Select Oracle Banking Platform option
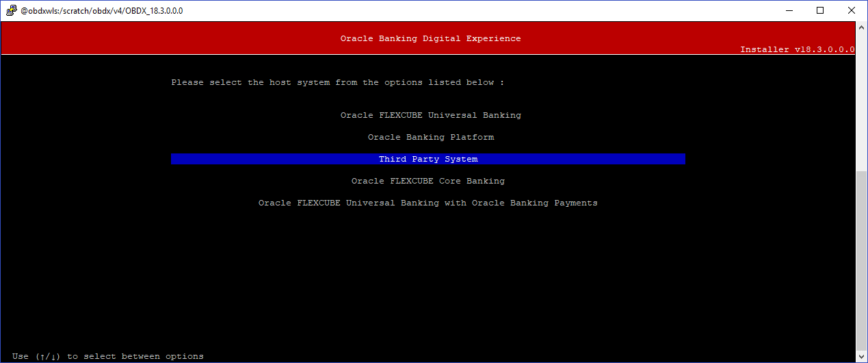 (x=431, y=137)
